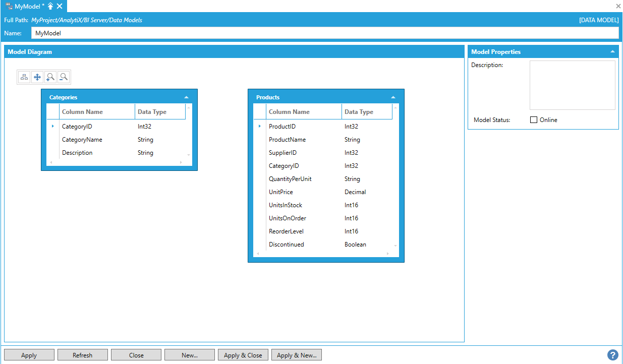Collapse the Categories table box
Image resolution: width=623 pixels, height=364 pixels.
[x=187, y=97]
